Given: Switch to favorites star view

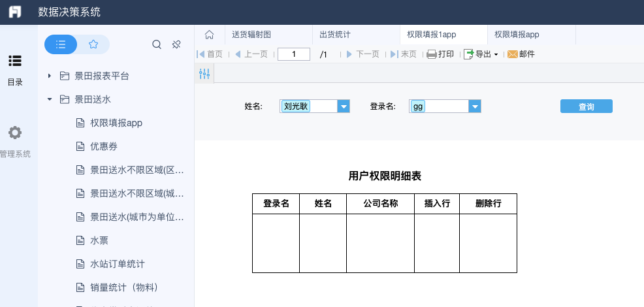Looking at the screenshot, I should pyautogui.click(x=93, y=44).
